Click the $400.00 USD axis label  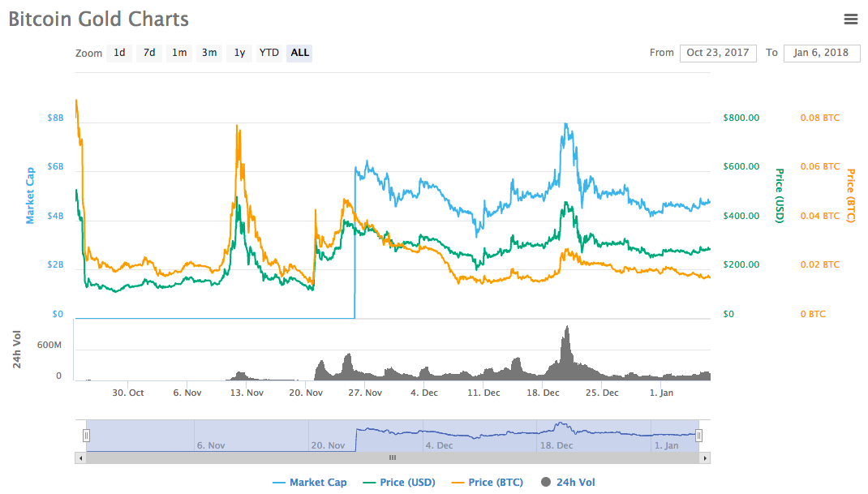(741, 216)
